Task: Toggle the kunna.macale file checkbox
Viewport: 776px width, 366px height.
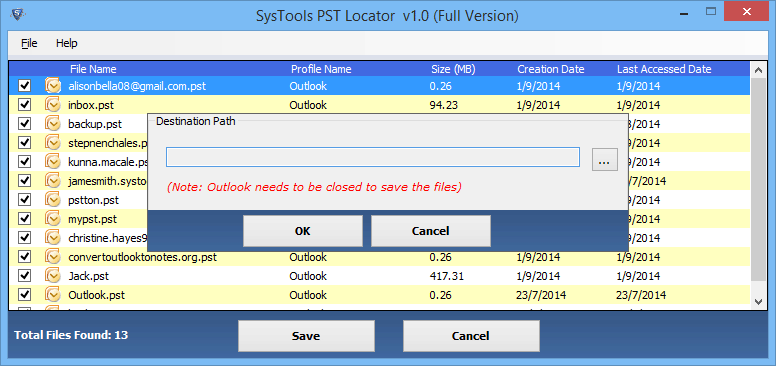Action: (x=24, y=162)
